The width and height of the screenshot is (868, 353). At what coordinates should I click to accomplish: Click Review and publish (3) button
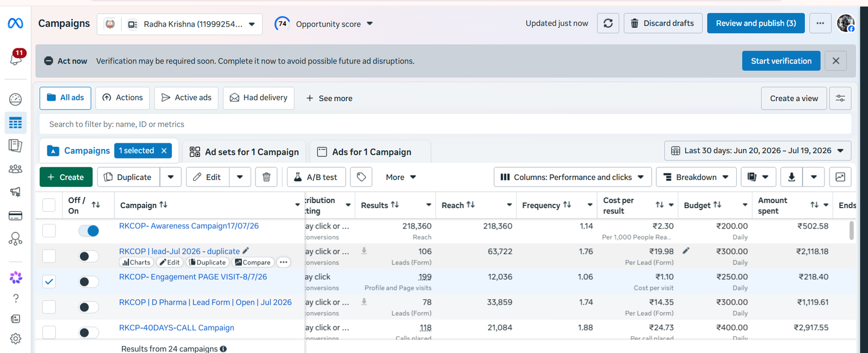coord(756,23)
